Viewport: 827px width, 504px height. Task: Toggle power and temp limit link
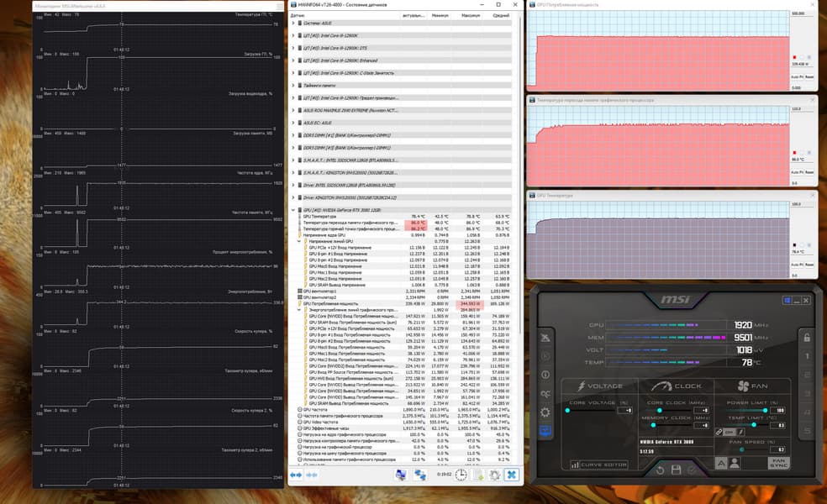point(719,432)
